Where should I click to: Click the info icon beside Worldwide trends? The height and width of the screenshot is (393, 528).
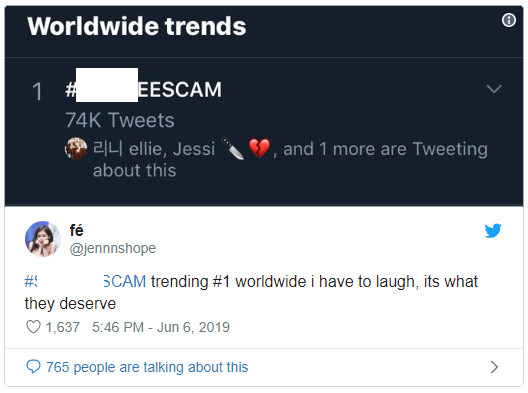pos(508,20)
